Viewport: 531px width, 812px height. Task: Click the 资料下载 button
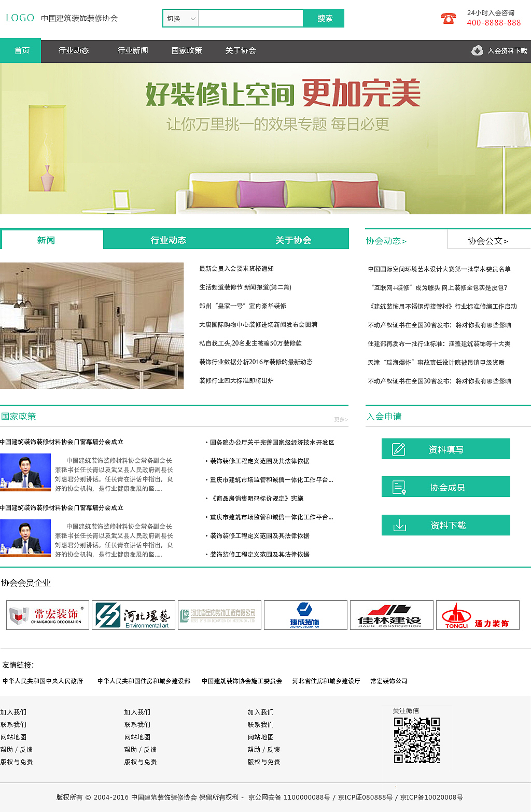click(446, 525)
